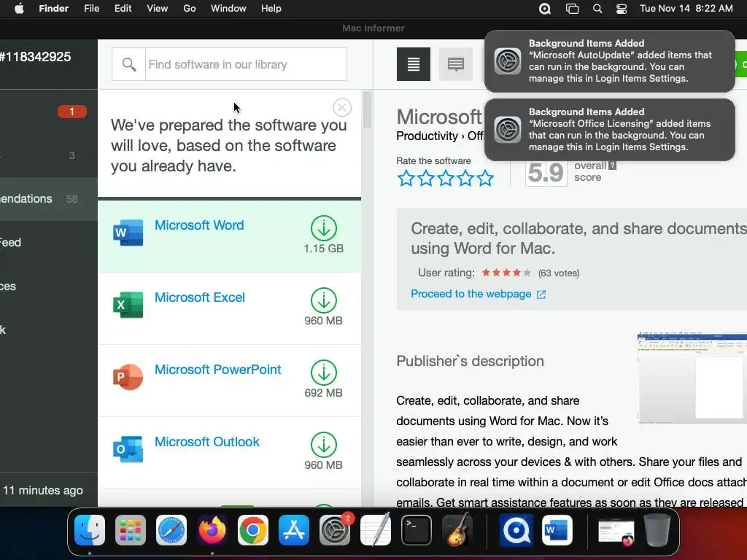Viewport: 747px width, 560px height.
Task: Open the Microsoft PowerPoint link
Action: (217, 370)
